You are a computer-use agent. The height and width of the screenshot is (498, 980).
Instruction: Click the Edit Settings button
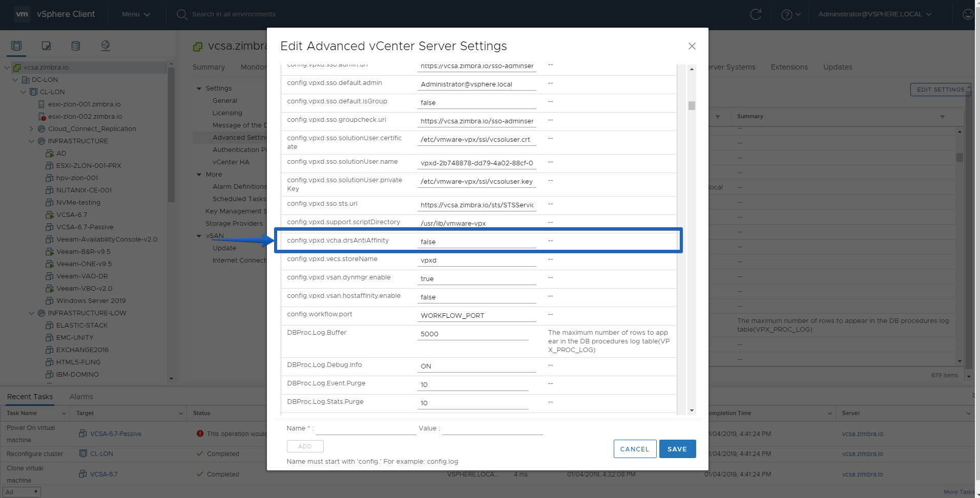pyautogui.click(x=941, y=90)
